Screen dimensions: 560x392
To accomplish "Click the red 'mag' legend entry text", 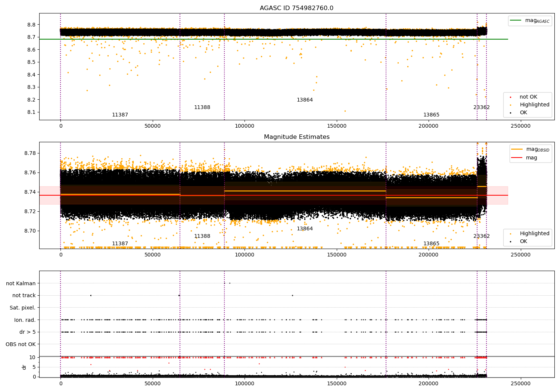I will (x=532, y=158).
